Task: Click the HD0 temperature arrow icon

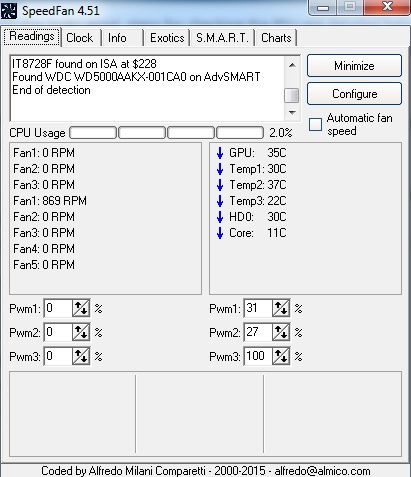Action: click(x=220, y=217)
